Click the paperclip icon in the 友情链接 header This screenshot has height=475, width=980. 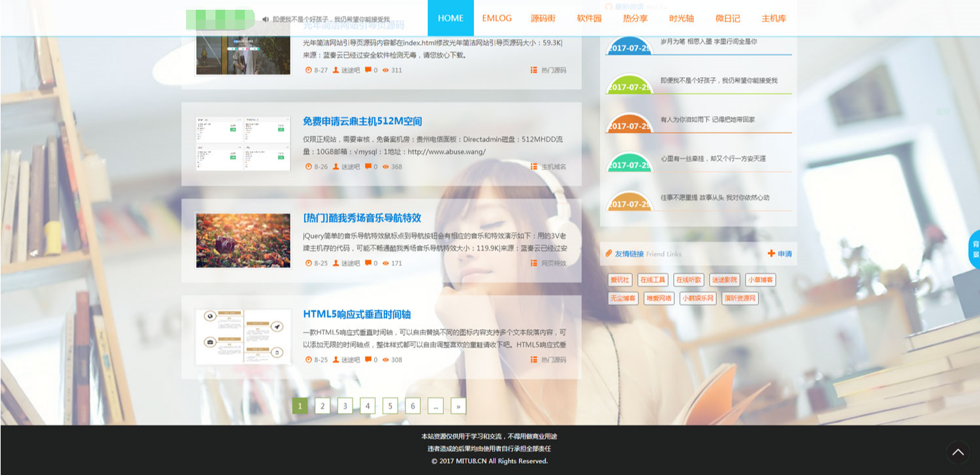[x=609, y=254]
